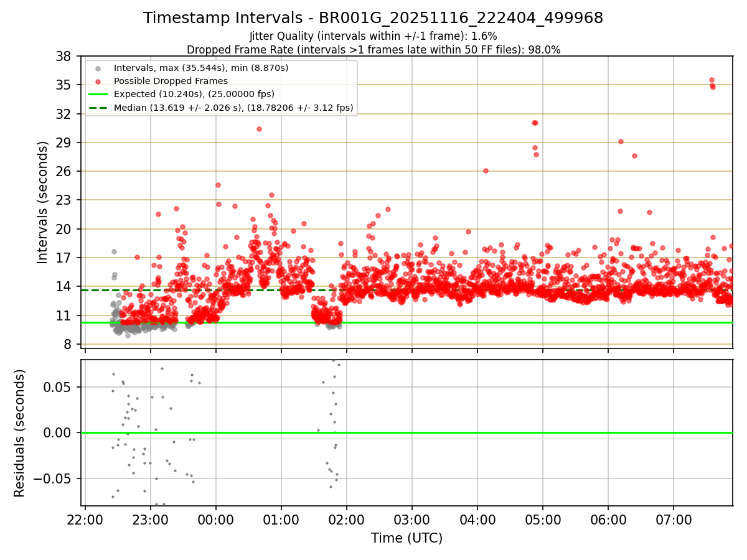The width and height of the screenshot is (747, 560).
Task: Click the x-axis tick label '22:00'
Action: click(85, 519)
